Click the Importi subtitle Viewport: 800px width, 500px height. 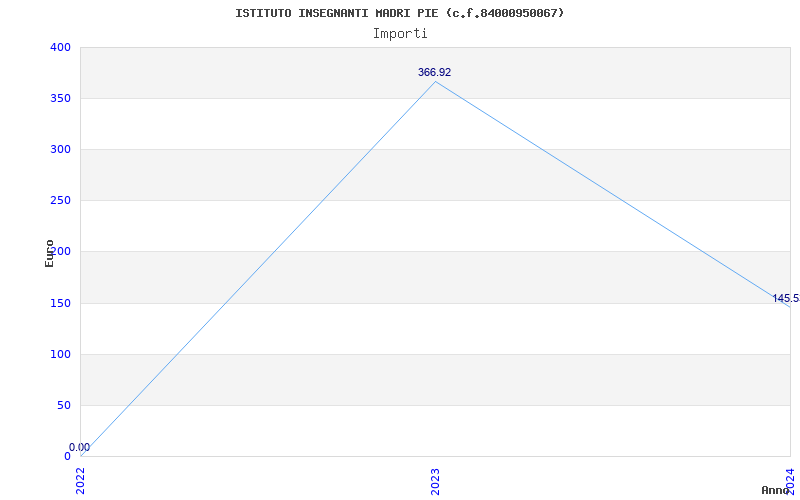point(400,34)
